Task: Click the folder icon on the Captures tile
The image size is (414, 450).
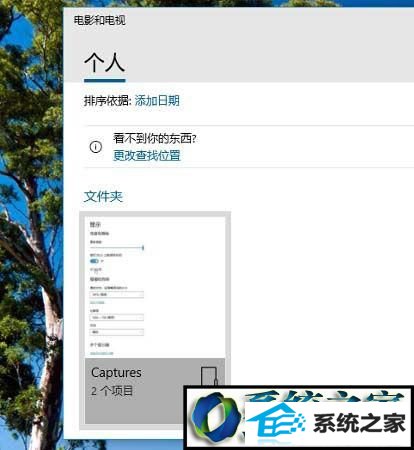Action: pyautogui.click(x=209, y=376)
